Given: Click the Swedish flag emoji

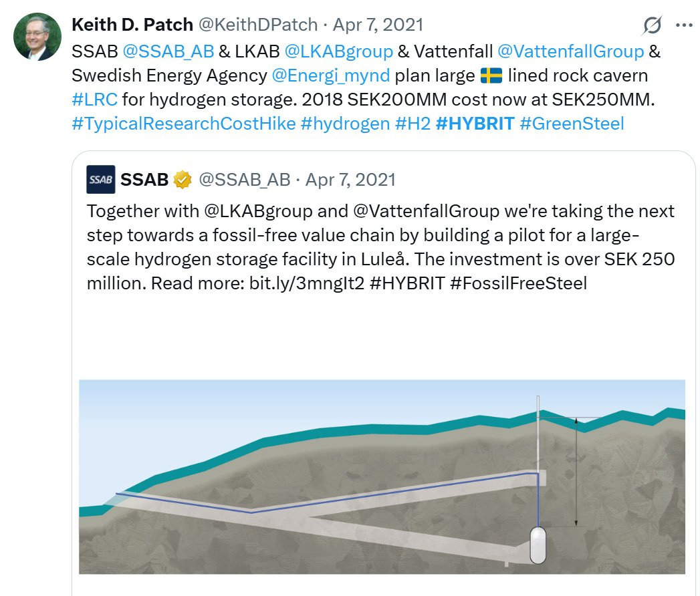Looking at the screenshot, I should (491, 76).
